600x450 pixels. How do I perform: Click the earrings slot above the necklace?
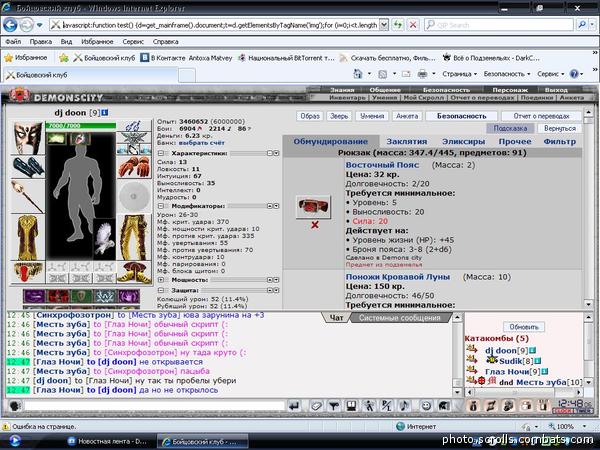point(134,126)
